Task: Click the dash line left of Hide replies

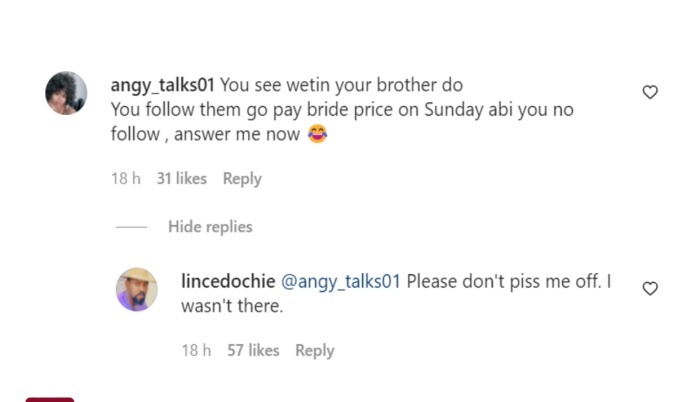Action: (x=132, y=228)
